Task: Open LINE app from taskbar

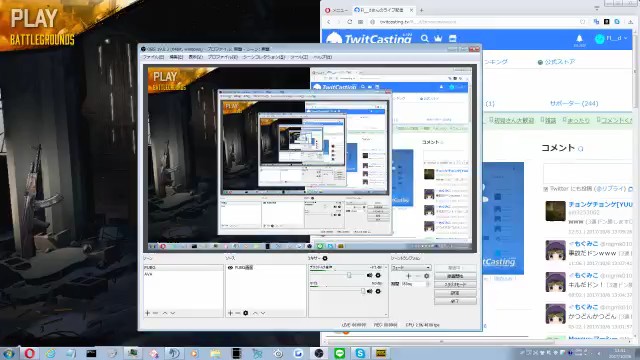Action: pyautogui.click(x=340, y=353)
